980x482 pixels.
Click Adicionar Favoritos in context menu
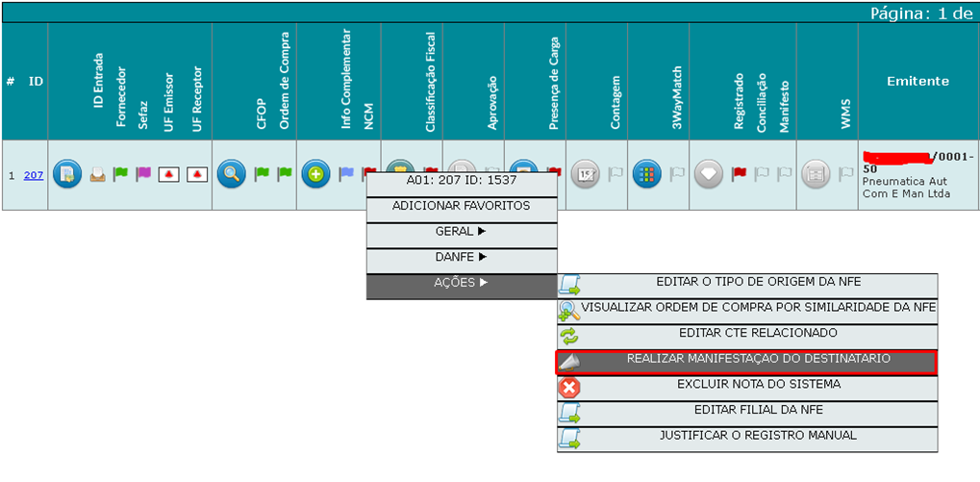click(461, 206)
